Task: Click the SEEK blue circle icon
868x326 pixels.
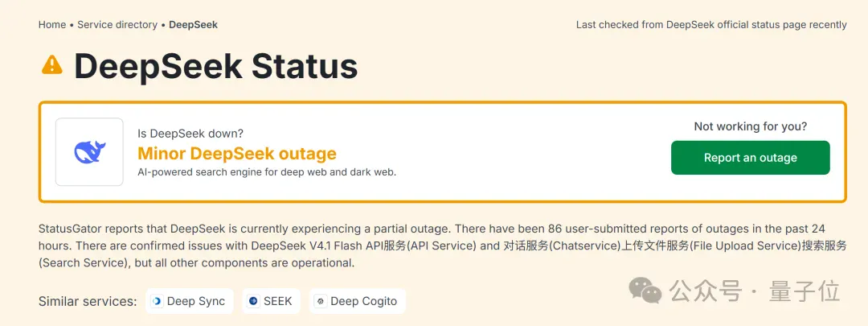Action: (x=253, y=301)
